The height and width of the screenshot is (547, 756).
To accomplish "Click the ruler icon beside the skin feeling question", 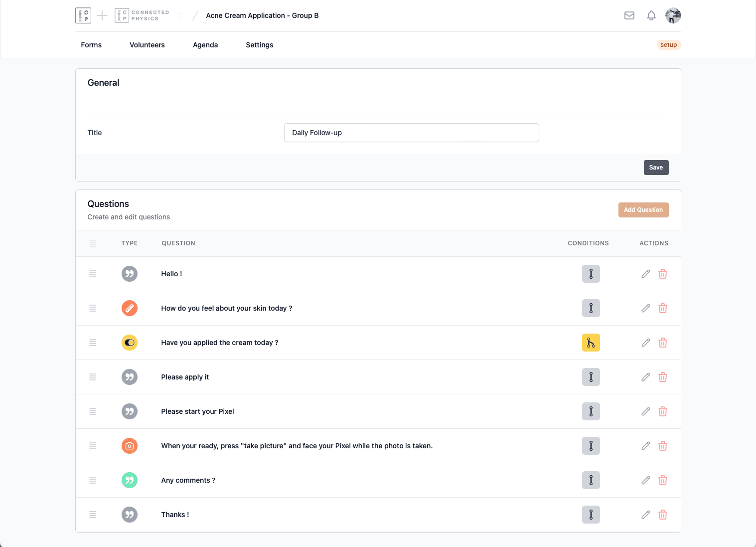I will 129,308.
